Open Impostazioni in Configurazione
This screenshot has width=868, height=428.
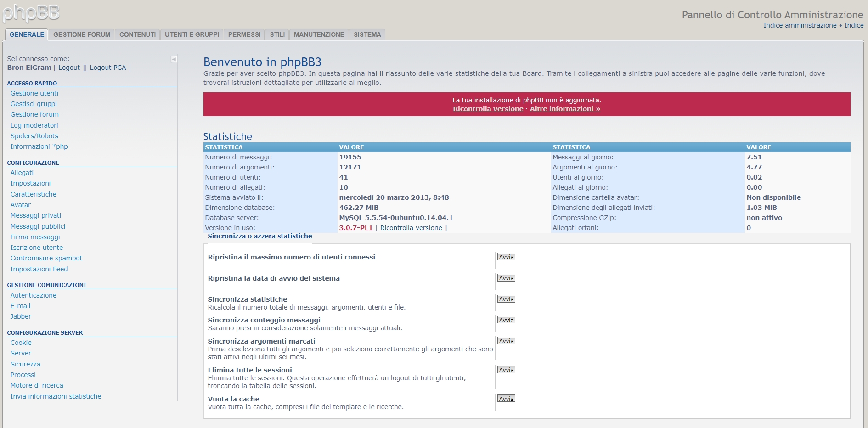(31, 183)
